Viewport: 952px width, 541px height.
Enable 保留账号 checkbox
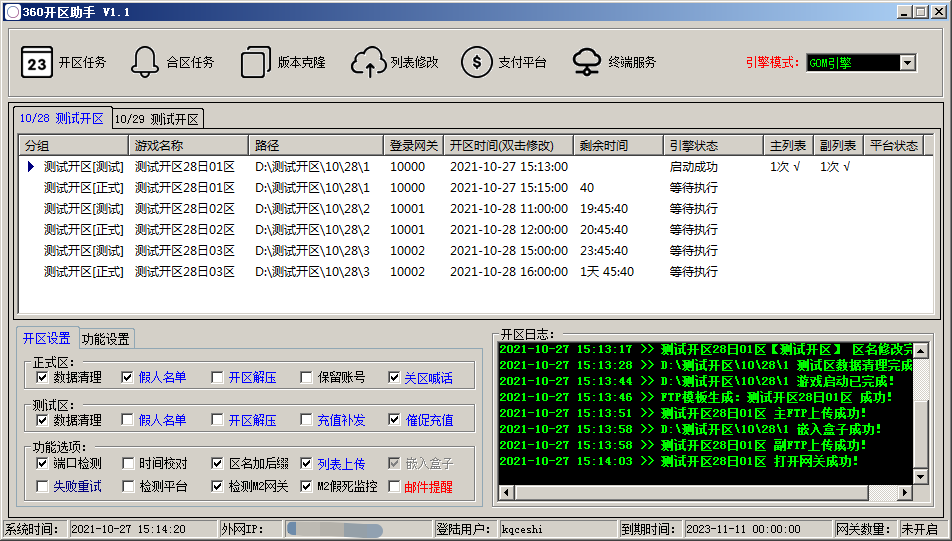pyautogui.click(x=306, y=378)
